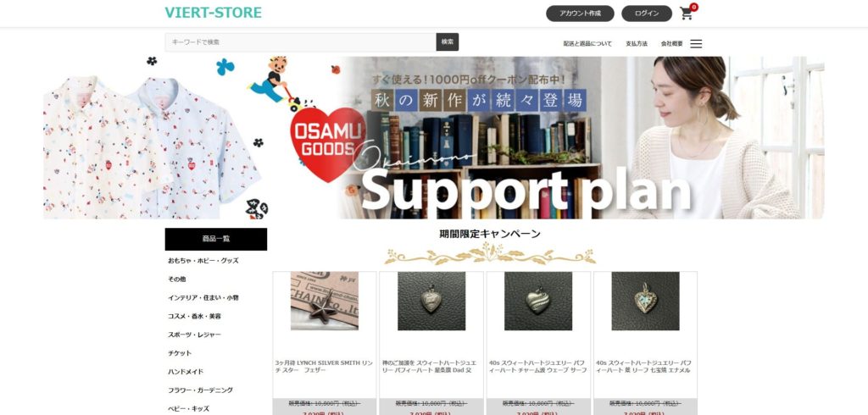This screenshot has width=868, height=415.
Task: Select コスメ・香水・美容 category
Action: tap(194, 317)
